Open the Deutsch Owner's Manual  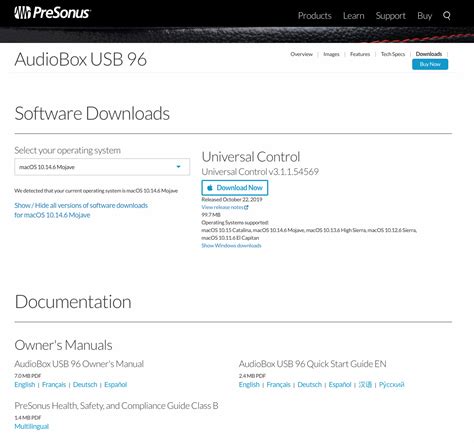tap(85, 385)
